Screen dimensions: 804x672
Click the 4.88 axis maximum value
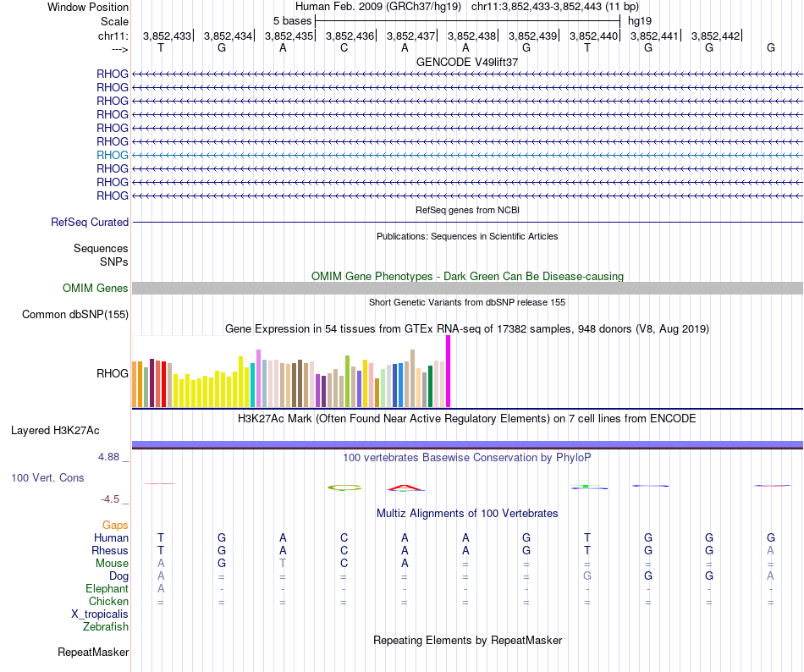coord(108,457)
